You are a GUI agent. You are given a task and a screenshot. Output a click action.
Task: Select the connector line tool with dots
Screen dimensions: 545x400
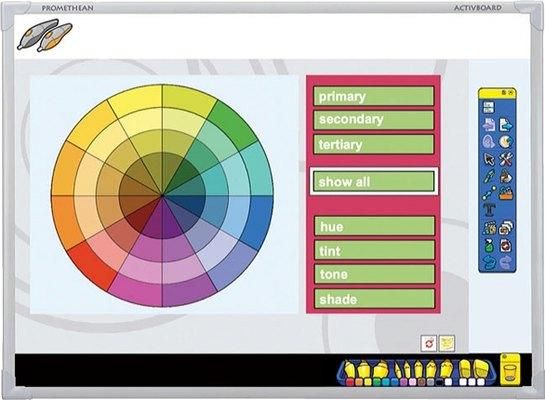point(489,193)
